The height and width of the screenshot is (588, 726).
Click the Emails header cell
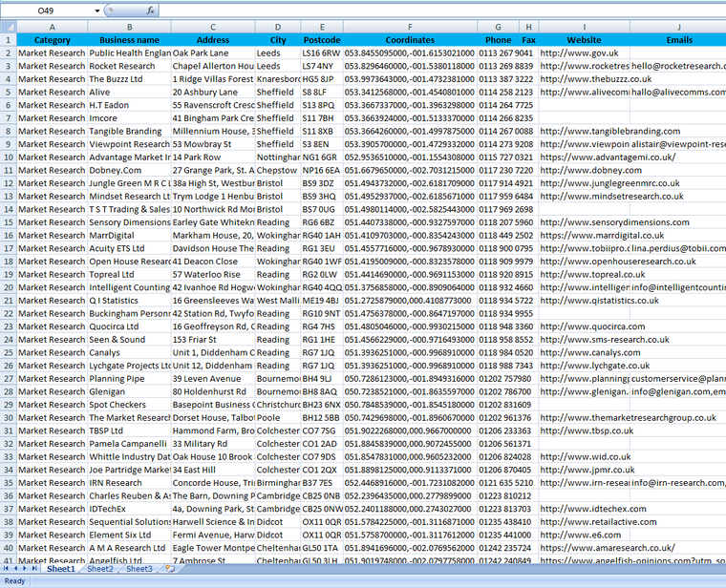point(678,40)
